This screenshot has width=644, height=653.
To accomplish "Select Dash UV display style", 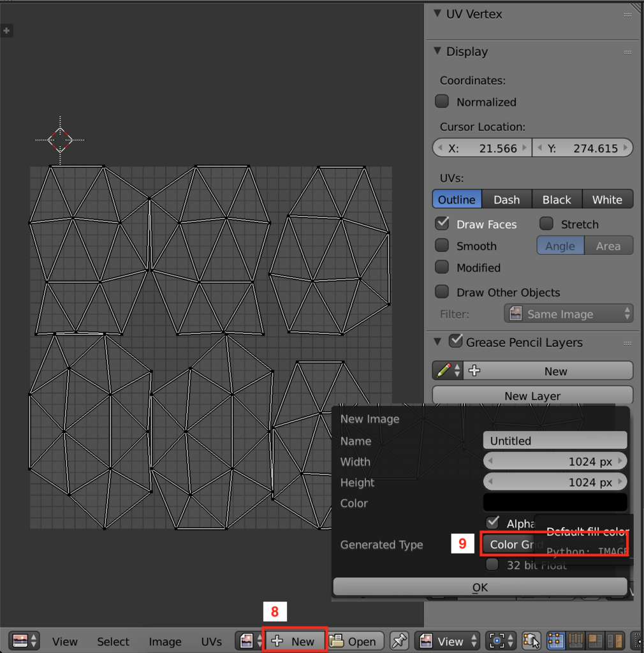I will (507, 199).
